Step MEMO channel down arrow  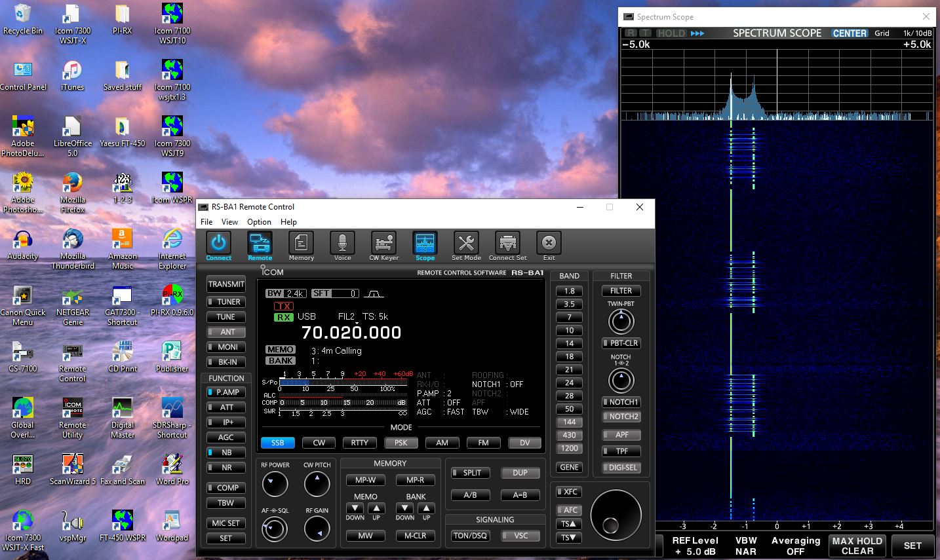pos(355,509)
